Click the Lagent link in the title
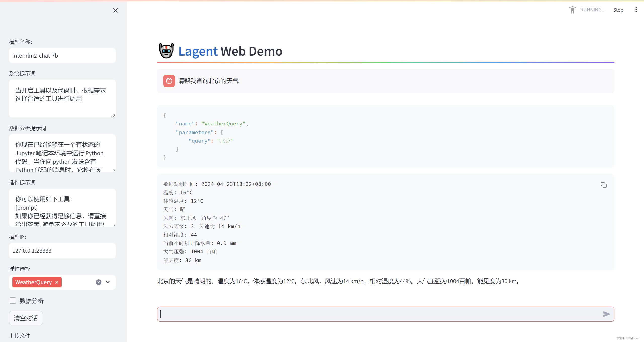Image resolution: width=644 pixels, height=342 pixels. 198,51
